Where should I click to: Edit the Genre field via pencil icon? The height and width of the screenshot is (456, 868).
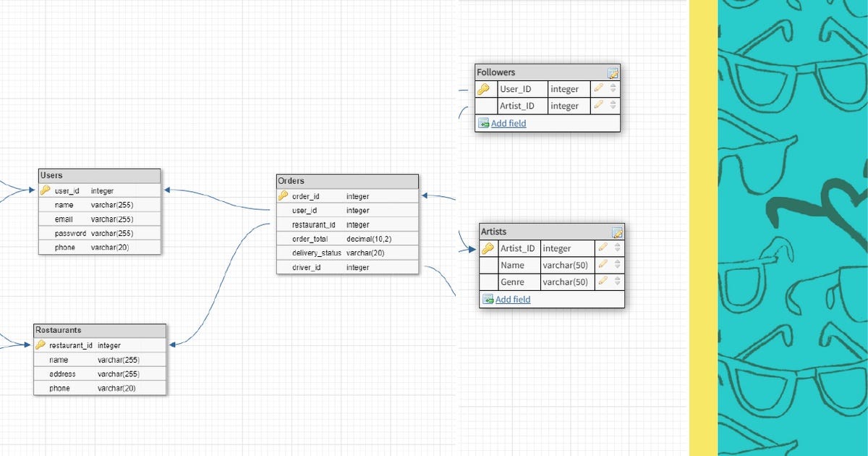tap(603, 282)
